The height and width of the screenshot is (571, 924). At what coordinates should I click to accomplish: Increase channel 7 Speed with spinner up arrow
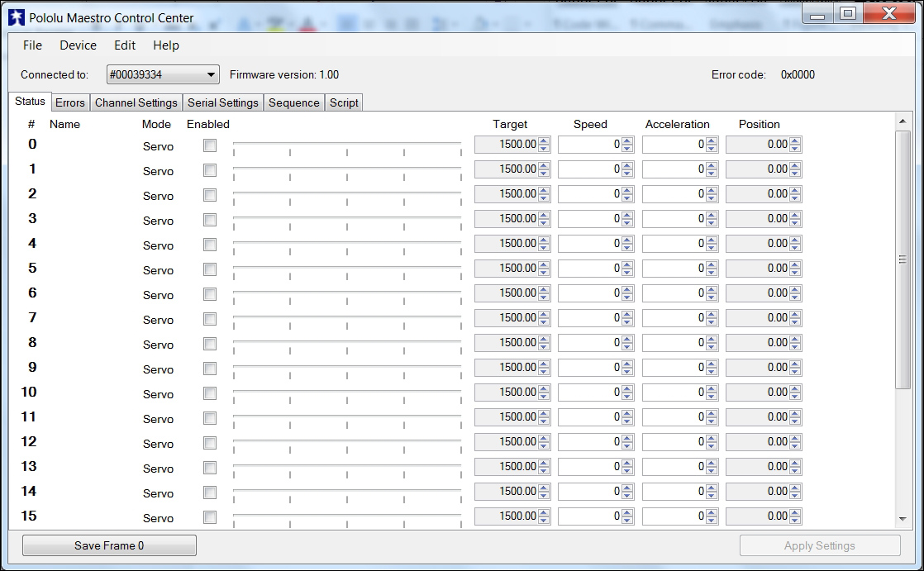[x=627, y=315]
